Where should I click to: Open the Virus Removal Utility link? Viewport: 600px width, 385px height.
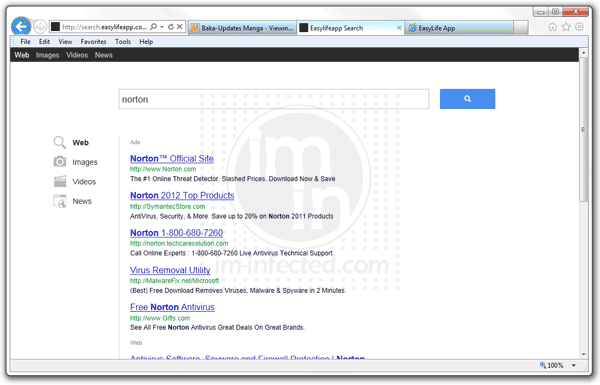(170, 270)
